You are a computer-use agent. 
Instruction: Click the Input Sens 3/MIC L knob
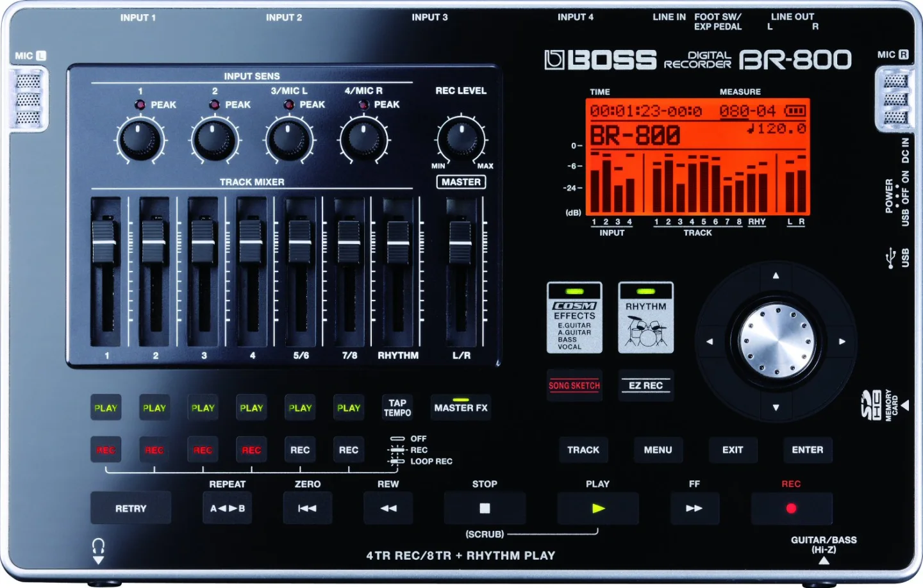289,140
